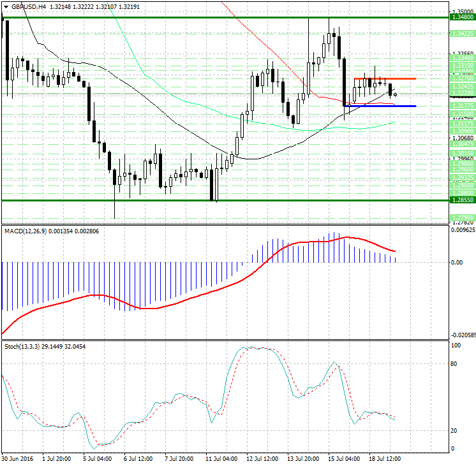Click the 1.30150 price level label

(463, 154)
